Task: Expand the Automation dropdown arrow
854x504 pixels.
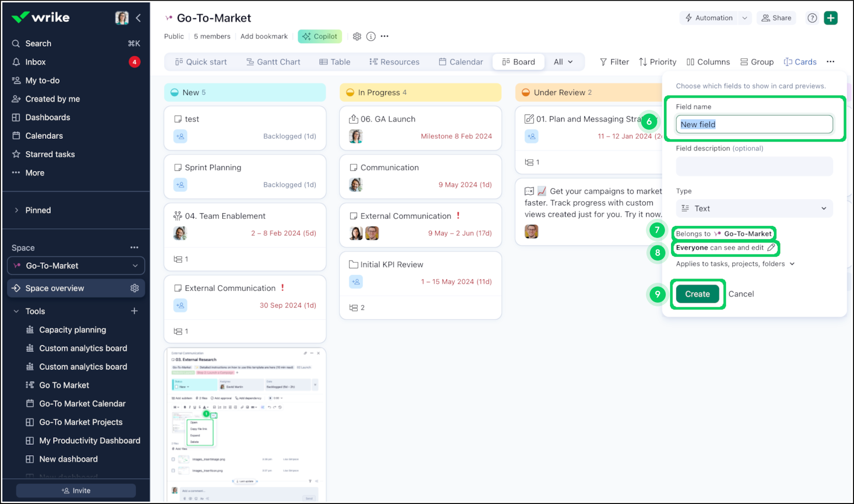Action: tap(745, 18)
